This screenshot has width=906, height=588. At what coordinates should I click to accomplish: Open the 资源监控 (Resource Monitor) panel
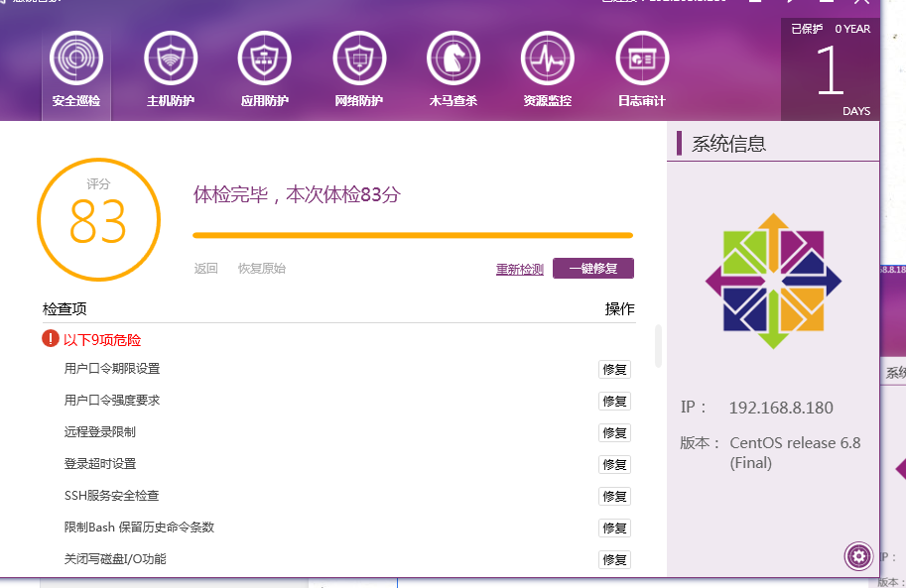[x=547, y=69]
